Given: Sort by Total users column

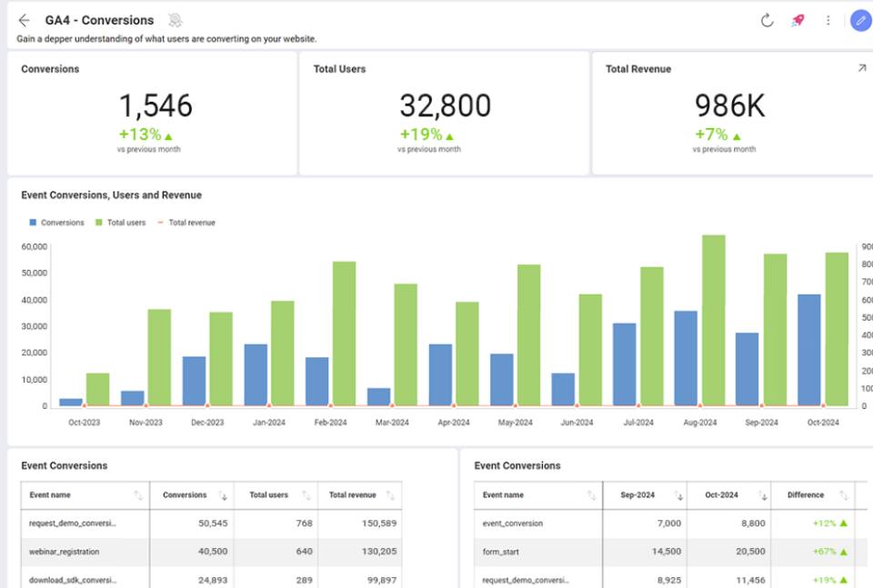Looking at the screenshot, I should (x=306, y=495).
